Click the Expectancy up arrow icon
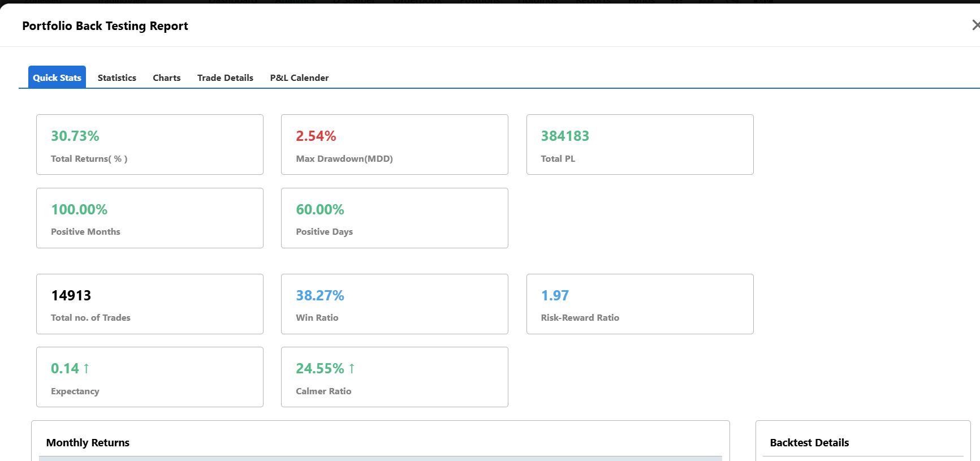This screenshot has height=461, width=980. 86,368
